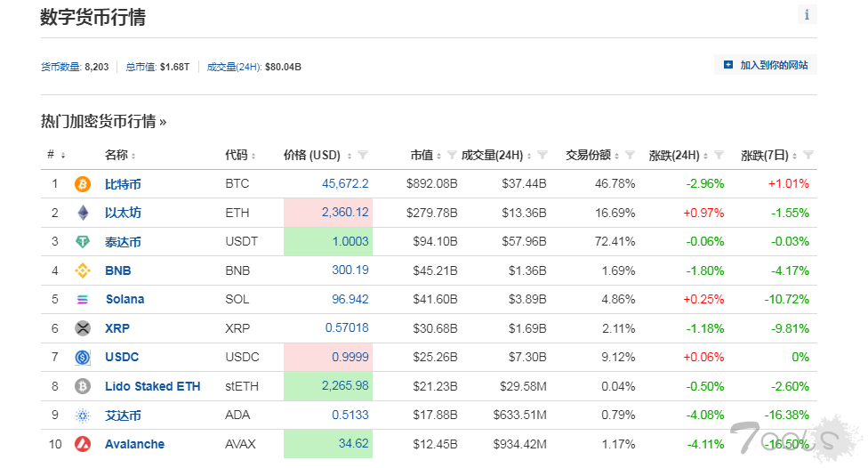Sort by 涨跌(7日) column header
Screen dimensions: 868x468
[769, 156]
